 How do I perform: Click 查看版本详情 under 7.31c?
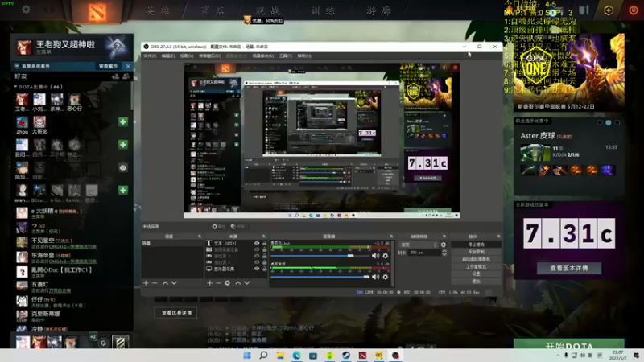[x=569, y=268]
